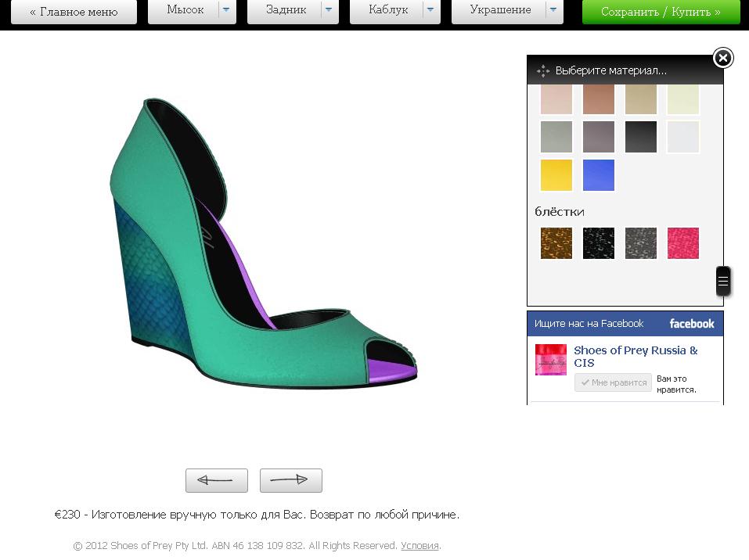Image resolution: width=749 pixels, height=560 pixels.
Task: Expand the Украшение dropdown arrow
Action: coord(553,10)
